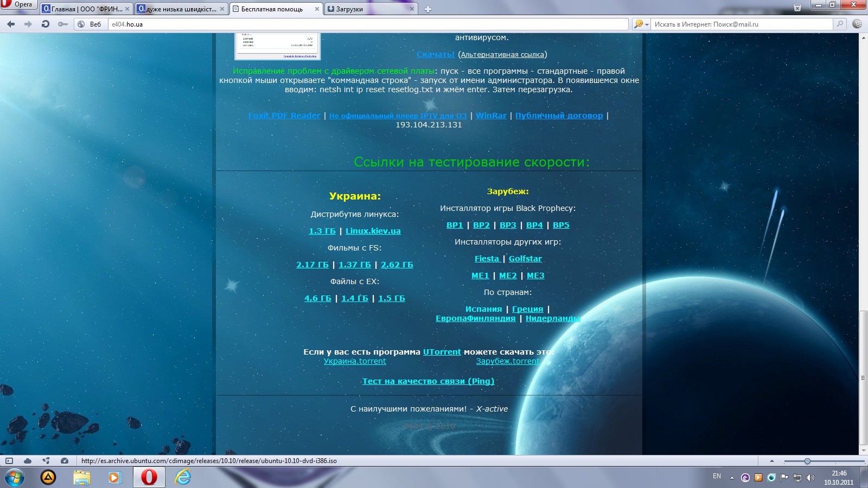
Task: Launch AIMP player from taskbar
Action: (x=48, y=477)
